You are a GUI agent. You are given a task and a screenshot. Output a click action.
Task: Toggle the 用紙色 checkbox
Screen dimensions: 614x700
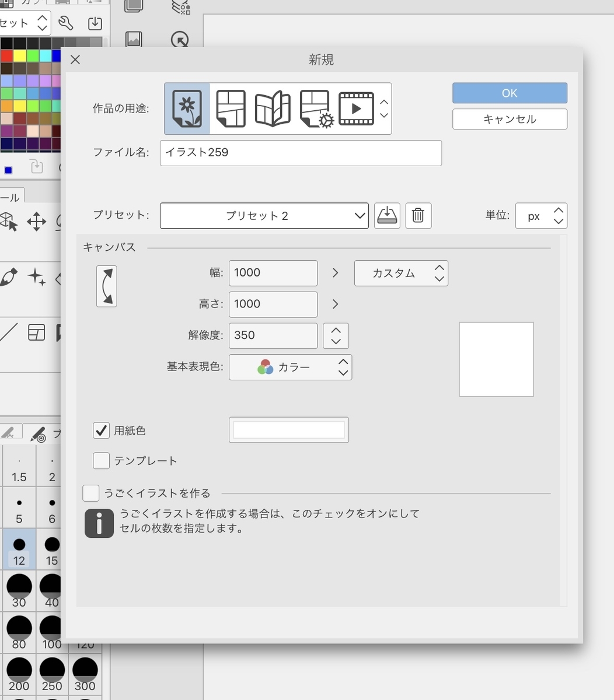[102, 430]
